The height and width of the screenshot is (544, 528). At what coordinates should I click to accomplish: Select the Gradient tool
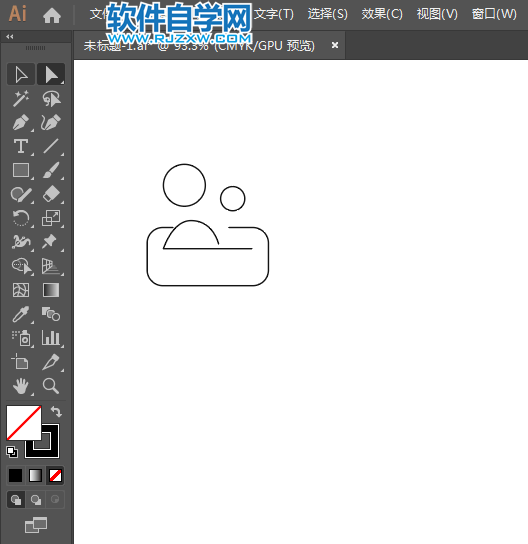pyautogui.click(x=51, y=290)
